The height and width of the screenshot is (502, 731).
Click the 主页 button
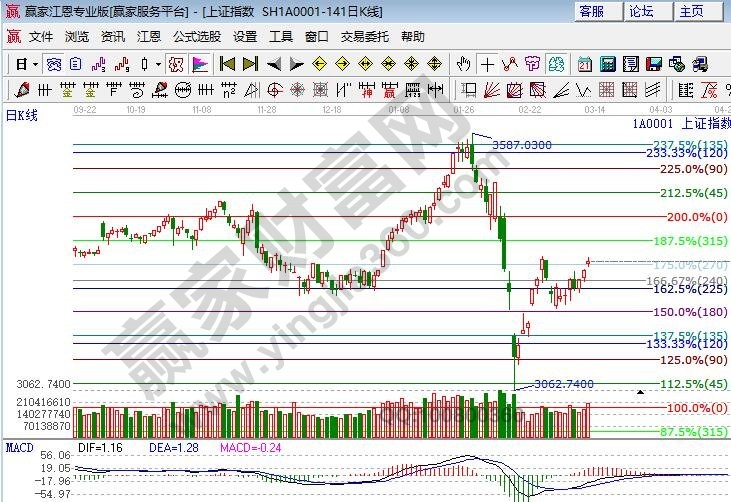pyautogui.click(x=692, y=11)
